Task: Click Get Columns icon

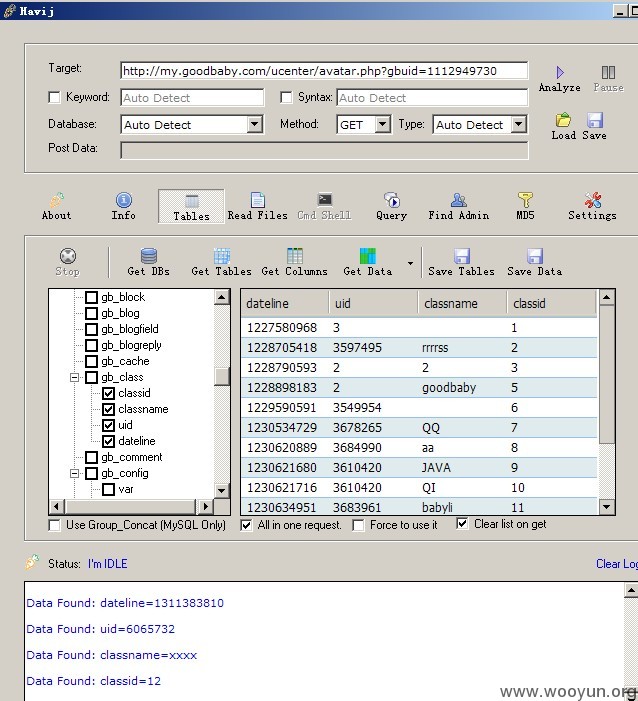Action: [x=295, y=256]
